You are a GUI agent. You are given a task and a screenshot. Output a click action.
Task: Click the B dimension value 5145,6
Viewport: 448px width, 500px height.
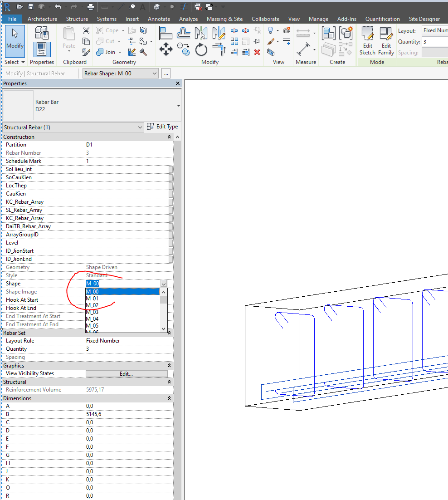[x=127, y=414]
